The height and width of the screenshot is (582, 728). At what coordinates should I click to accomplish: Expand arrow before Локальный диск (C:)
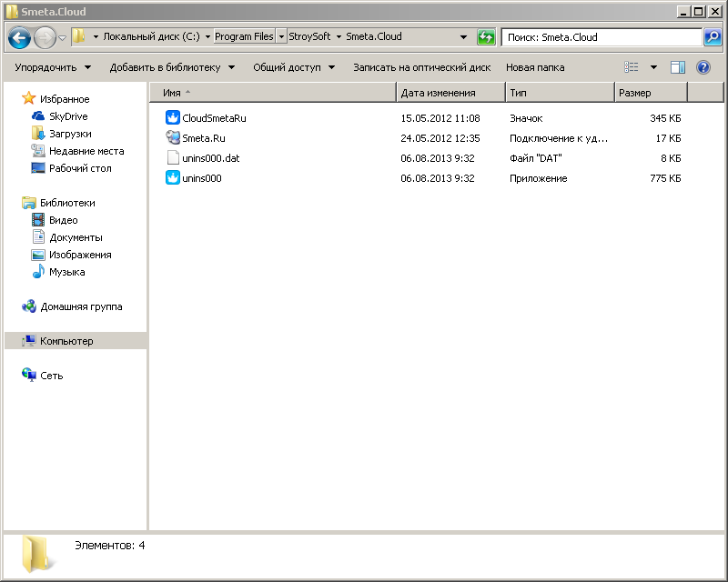point(96,36)
